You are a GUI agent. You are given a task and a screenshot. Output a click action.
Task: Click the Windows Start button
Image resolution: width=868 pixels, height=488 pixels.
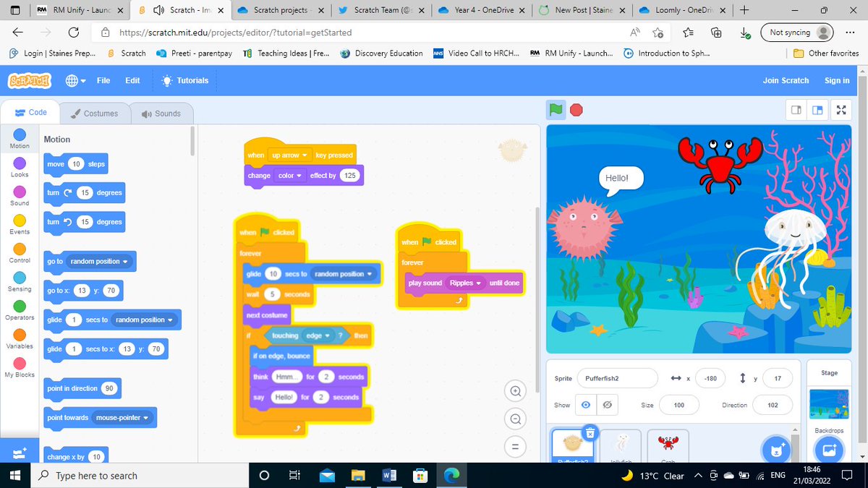click(17, 475)
